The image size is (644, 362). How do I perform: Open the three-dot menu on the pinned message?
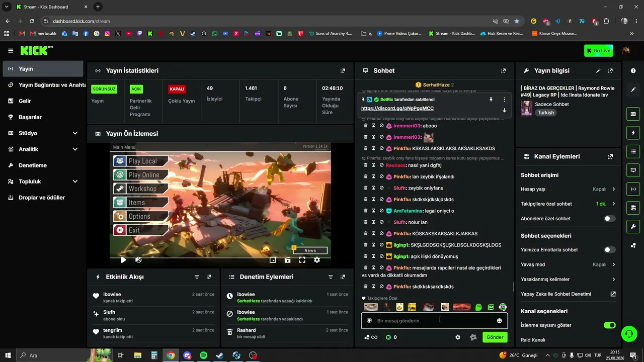tap(504, 100)
